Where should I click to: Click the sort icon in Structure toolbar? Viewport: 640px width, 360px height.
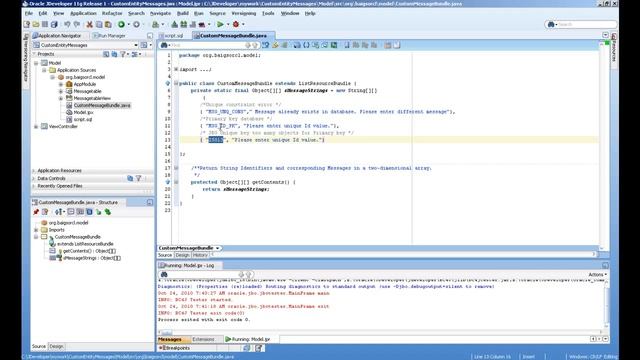tap(58, 212)
